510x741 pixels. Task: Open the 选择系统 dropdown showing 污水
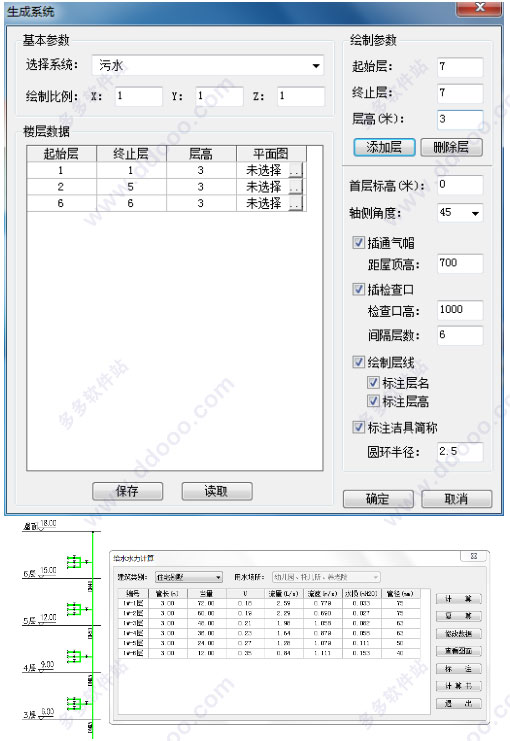[208, 66]
